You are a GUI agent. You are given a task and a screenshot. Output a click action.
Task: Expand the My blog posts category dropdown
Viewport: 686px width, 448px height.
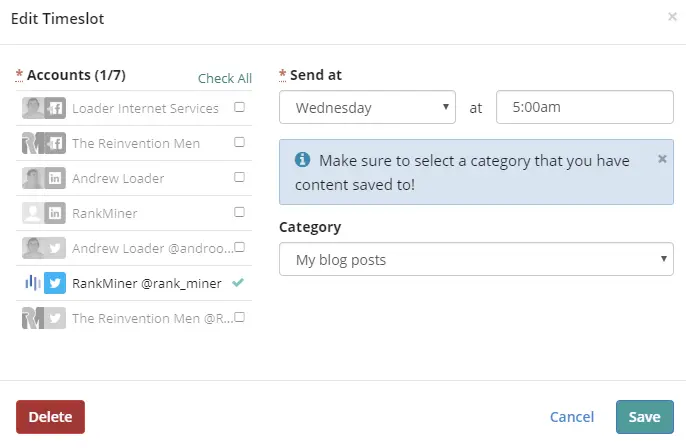476,261
